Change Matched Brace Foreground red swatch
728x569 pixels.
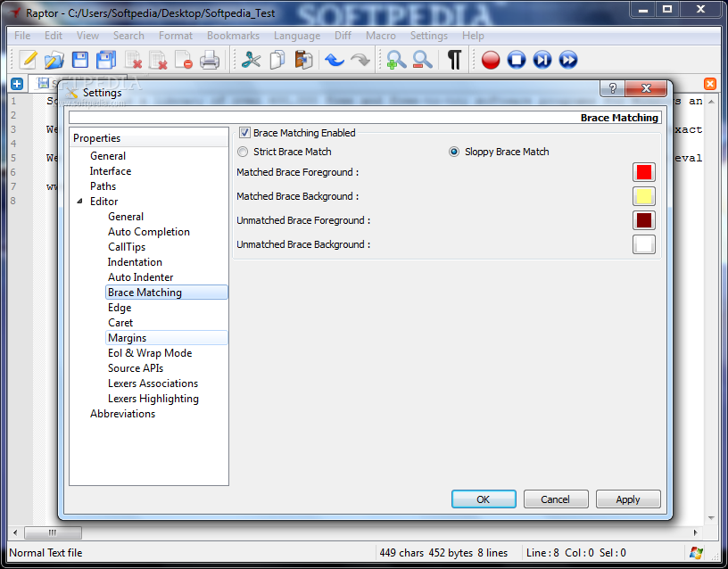point(644,172)
